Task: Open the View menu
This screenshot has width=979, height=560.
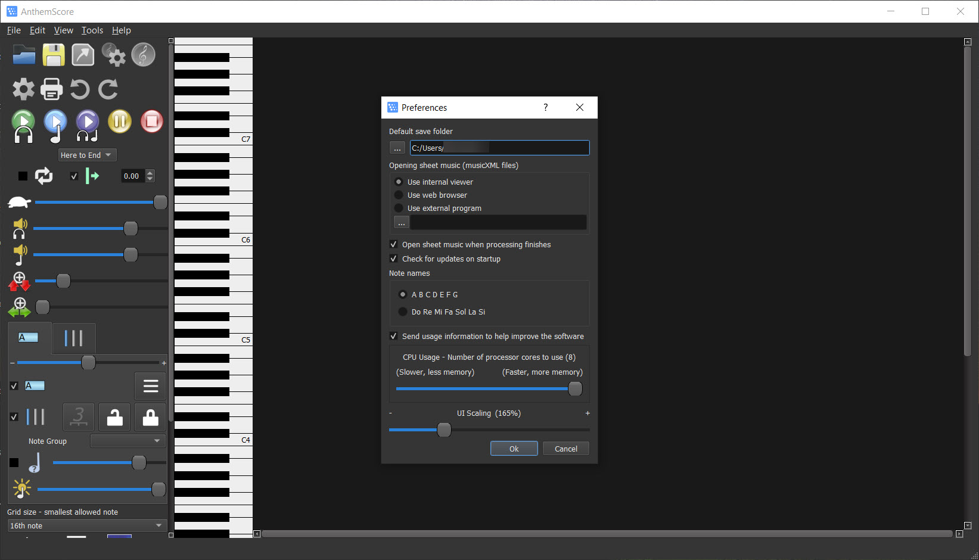Action: [x=64, y=30]
